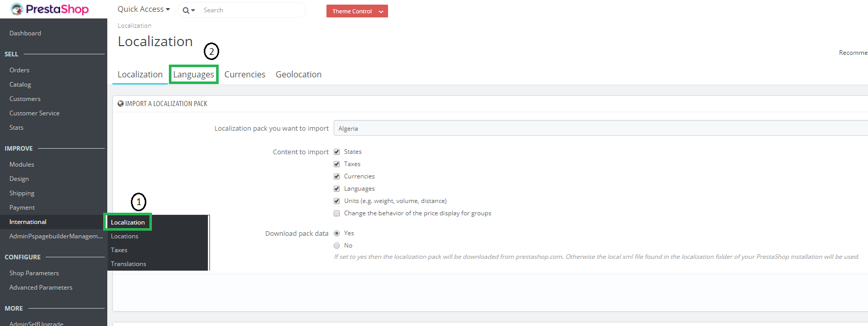Switch to the Currencies tab

click(245, 74)
